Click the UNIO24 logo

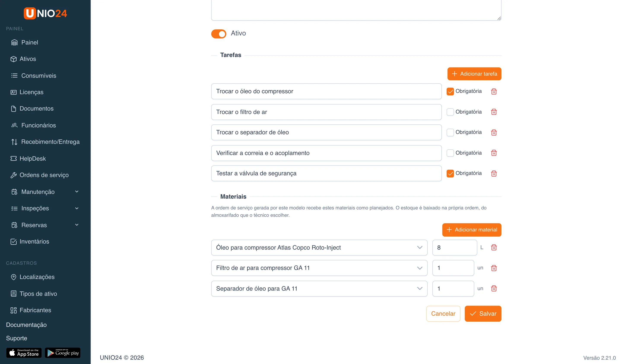(x=45, y=13)
